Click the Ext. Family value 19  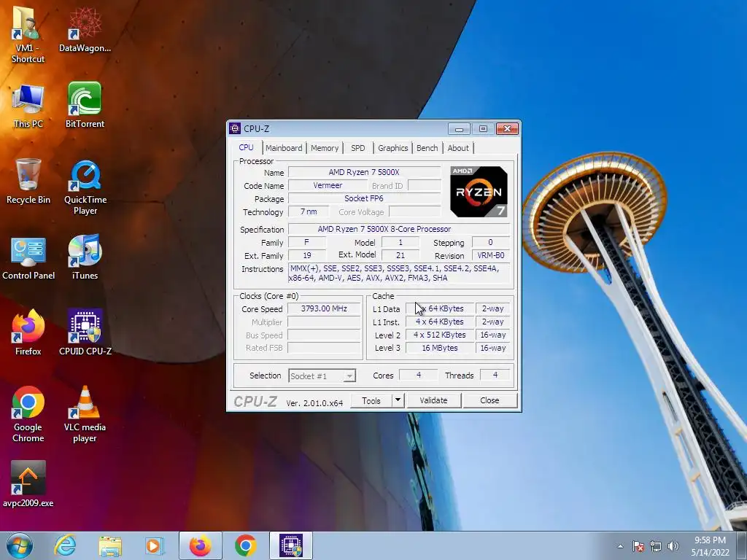click(x=307, y=255)
